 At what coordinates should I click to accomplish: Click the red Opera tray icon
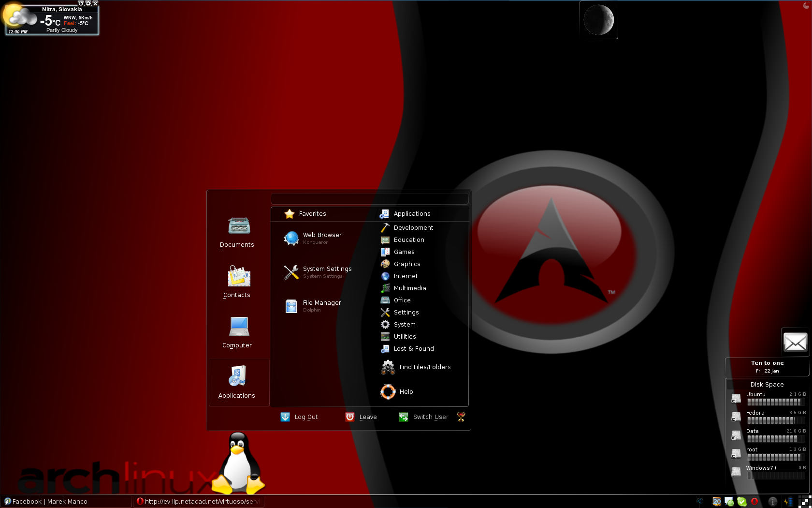[x=754, y=502]
